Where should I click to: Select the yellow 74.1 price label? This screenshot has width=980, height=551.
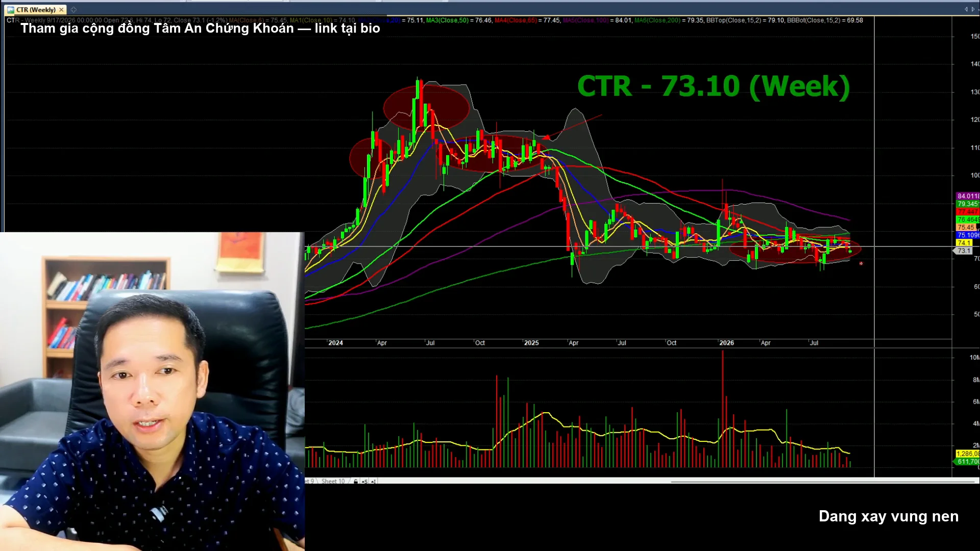pyautogui.click(x=964, y=243)
